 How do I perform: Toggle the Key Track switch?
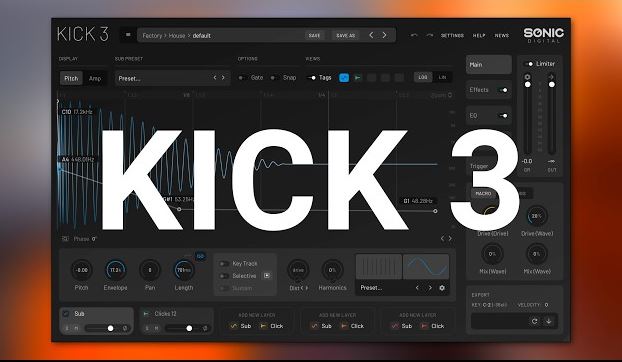(x=224, y=264)
